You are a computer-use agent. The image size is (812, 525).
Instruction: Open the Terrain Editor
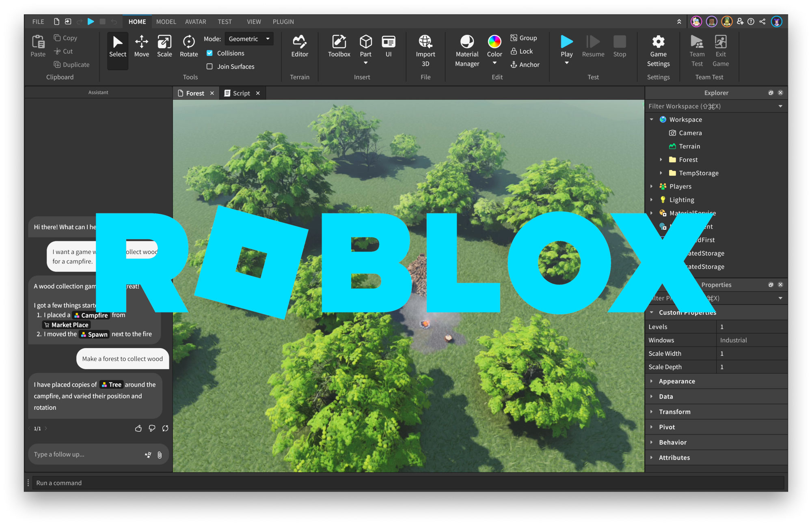click(x=300, y=46)
